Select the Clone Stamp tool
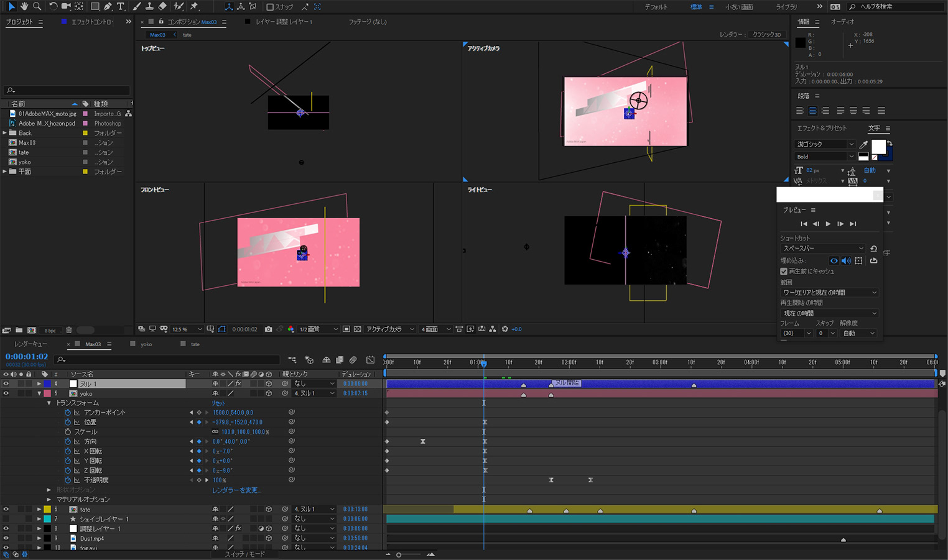Screen dimensions: 948x560 tap(149, 6)
